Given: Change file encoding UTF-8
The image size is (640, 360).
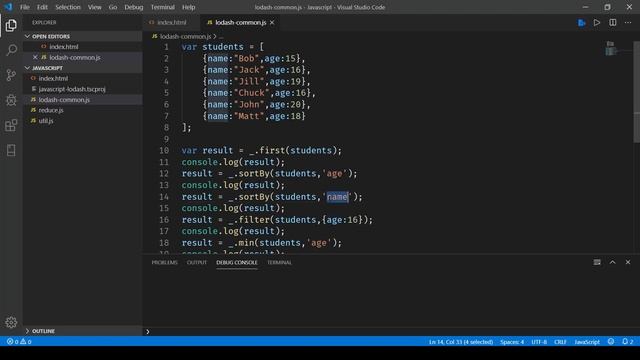Looking at the screenshot, I should 539,342.
